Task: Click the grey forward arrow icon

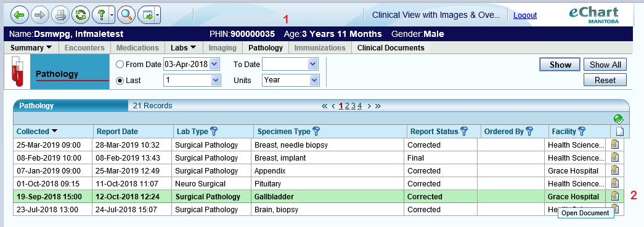Action: pos(40,15)
